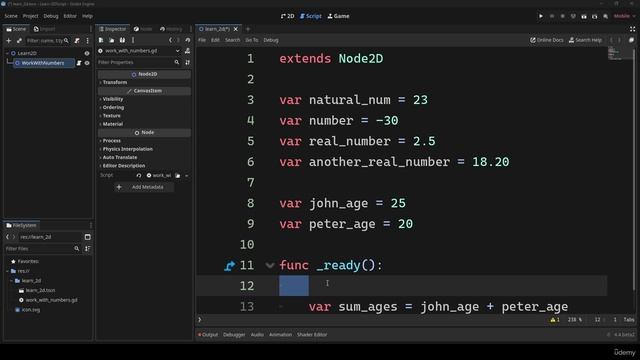The height and width of the screenshot is (360, 640).
Task: Toggle distraction-free mode in script editor
Action: (x=632, y=29)
